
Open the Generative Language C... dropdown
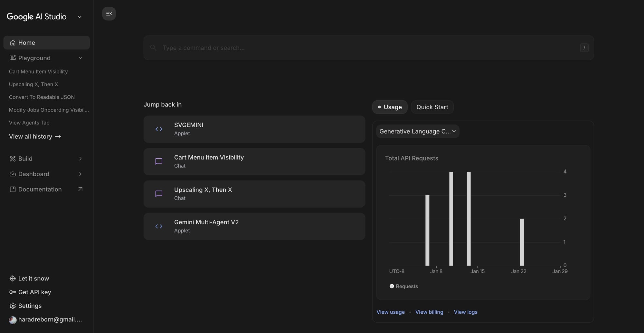pos(418,131)
